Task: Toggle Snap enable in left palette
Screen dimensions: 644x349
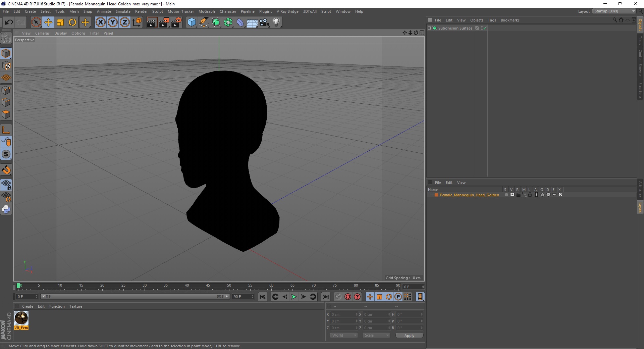Action: pos(6,169)
